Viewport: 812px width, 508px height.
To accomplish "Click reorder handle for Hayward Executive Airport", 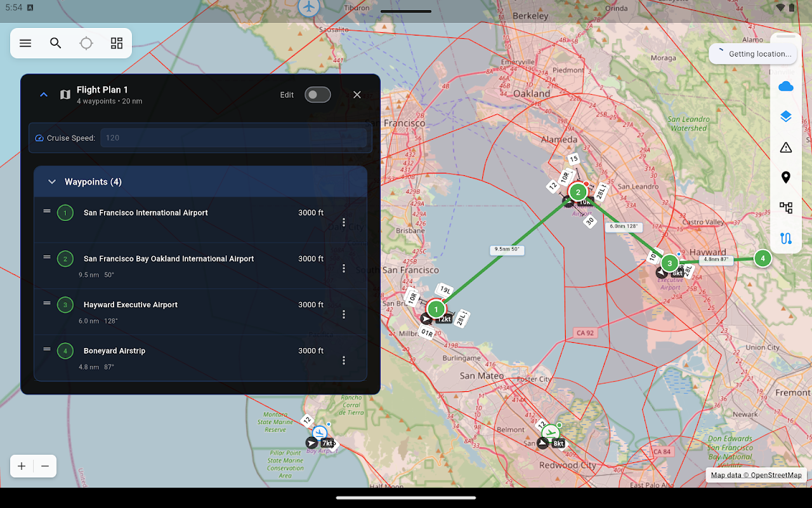I will pos(46,303).
